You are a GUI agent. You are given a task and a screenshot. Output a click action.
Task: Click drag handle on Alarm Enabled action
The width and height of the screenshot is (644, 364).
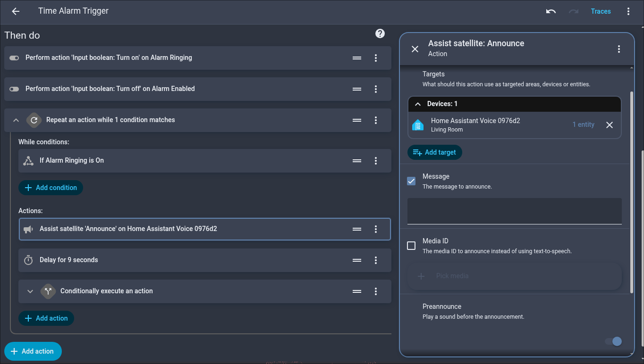[357, 89]
